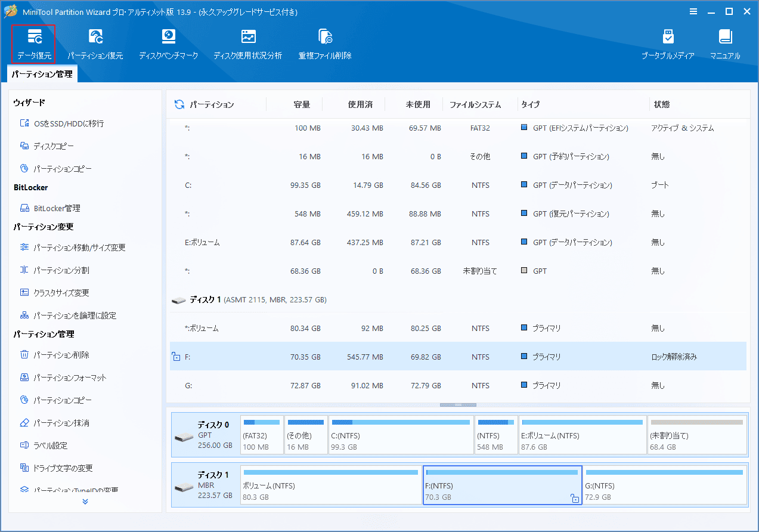Select OSをSSD/HDDに移行 wizard
Viewport: 759px width, 532px height.
(x=62, y=123)
